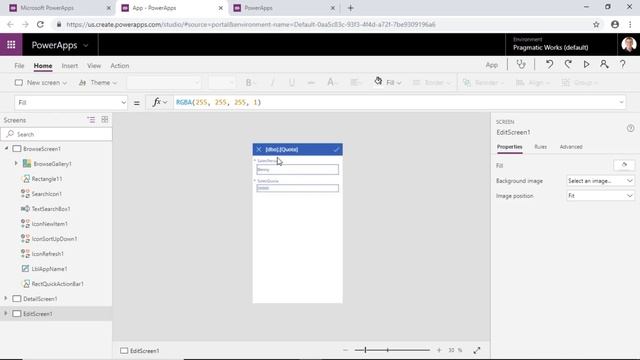This screenshot has height=360, width=640.
Task: Select IconSortUpDown1 in the tree
Action: click(54, 239)
